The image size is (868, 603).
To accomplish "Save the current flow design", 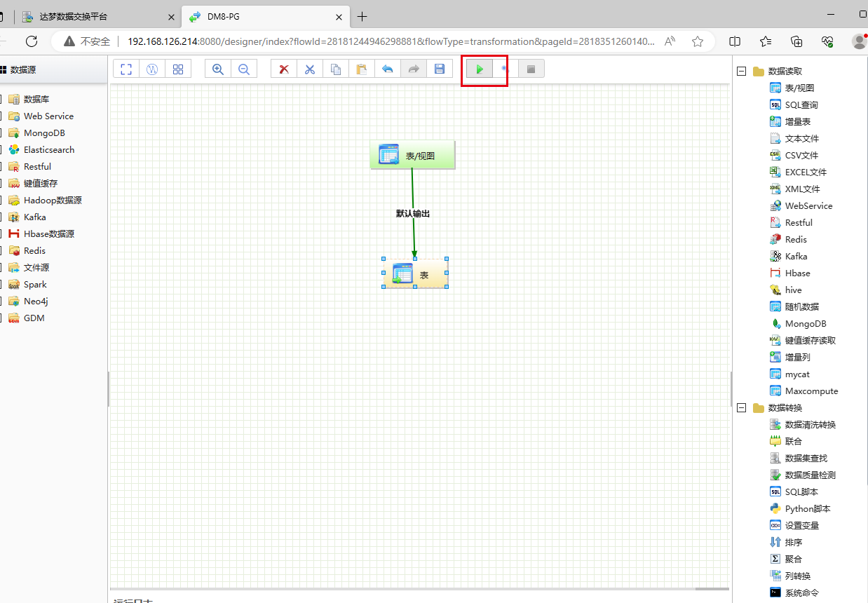I will pyautogui.click(x=440, y=68).
